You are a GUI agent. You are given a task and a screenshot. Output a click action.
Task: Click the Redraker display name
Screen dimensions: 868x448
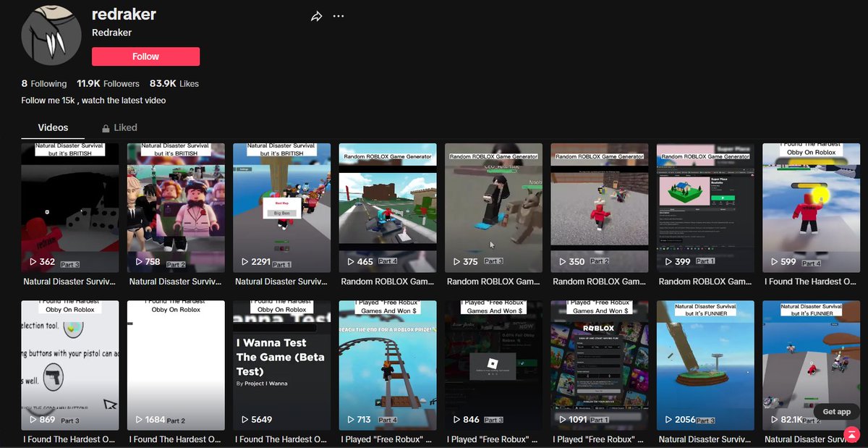(x=111, y=33)
